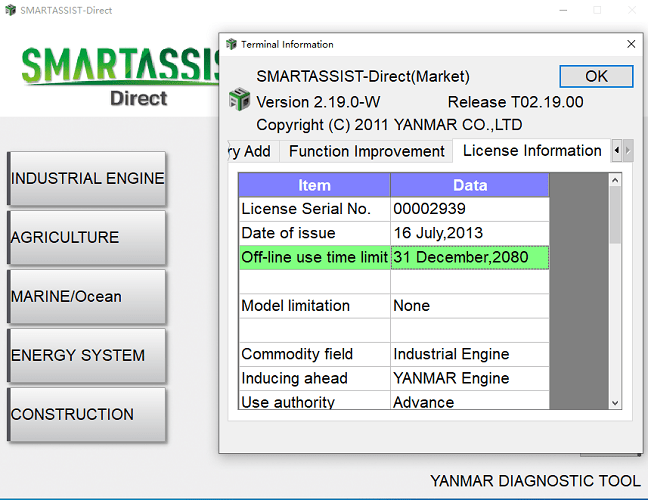Select the MARINE/Ocean button

click(x=87, y=297)
